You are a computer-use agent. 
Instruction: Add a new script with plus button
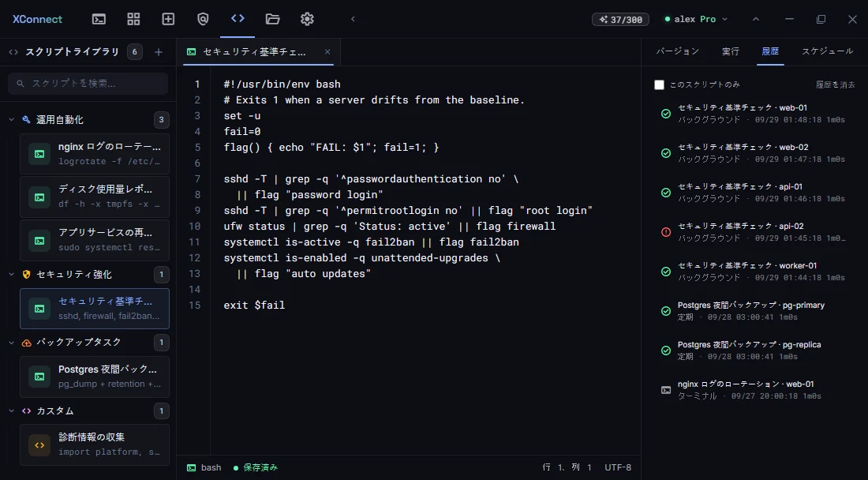(159, 52)
